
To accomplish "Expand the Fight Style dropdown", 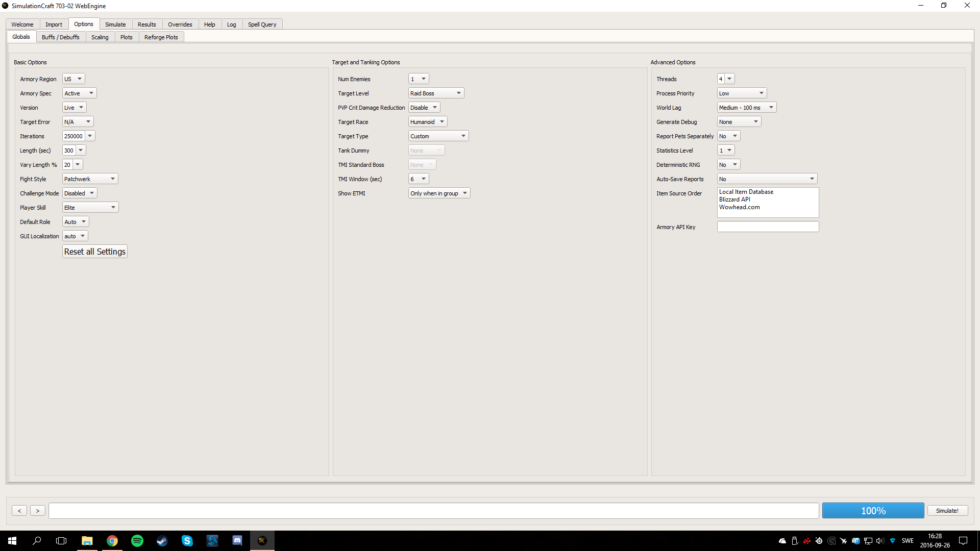I will tap(90, 179).
